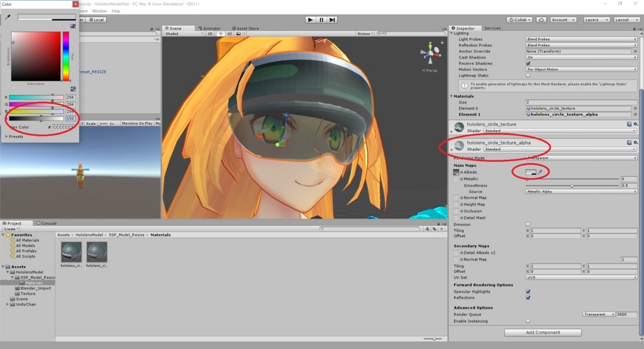Open the Reflection Probes dropdown

[x=581, y=45]
